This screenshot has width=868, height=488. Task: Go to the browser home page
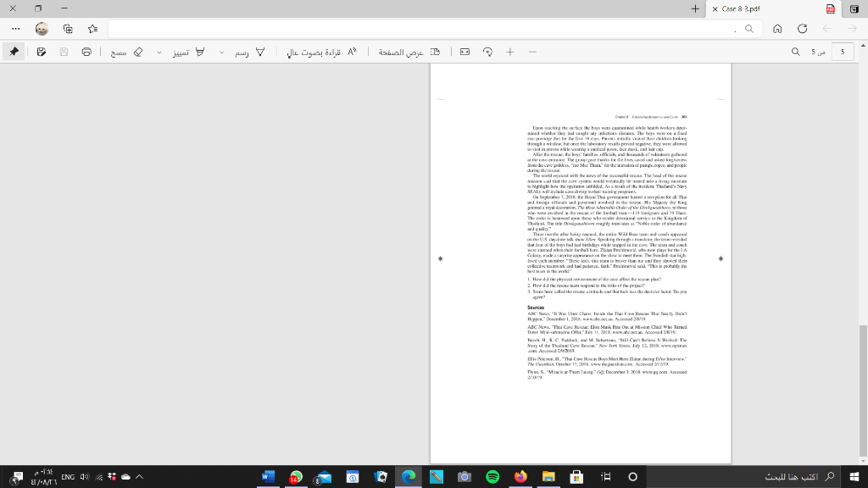pyautogui.click(x=777, y=29)
